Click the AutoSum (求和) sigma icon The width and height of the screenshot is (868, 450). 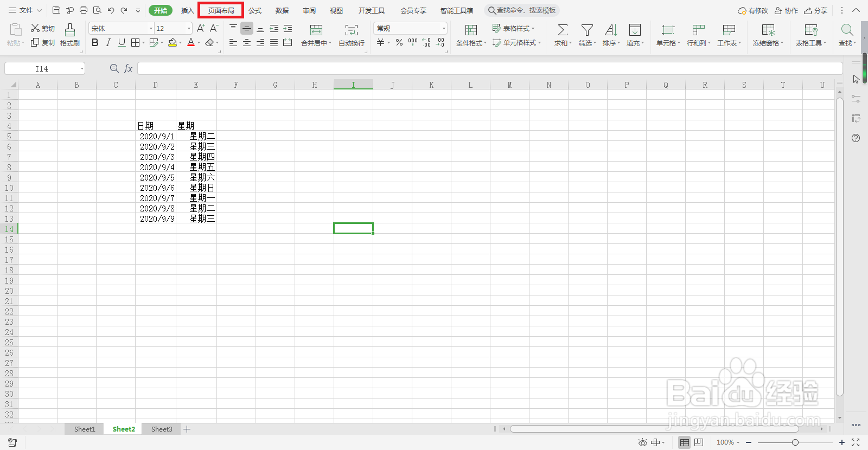coord(563,30)
